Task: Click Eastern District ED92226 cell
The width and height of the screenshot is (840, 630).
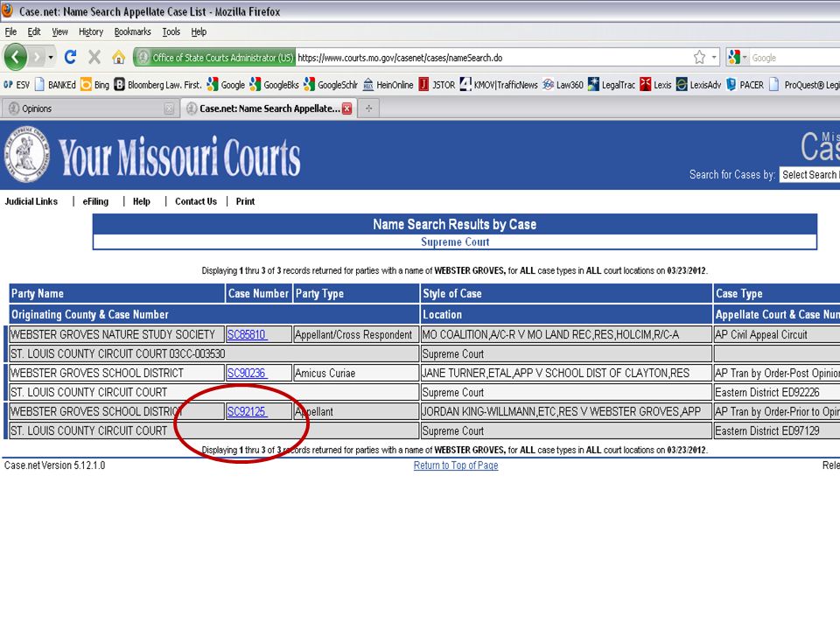Action: 777,393
